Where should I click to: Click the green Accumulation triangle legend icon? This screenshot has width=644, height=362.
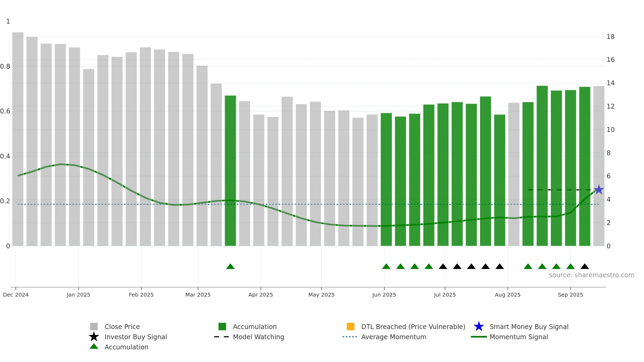pos(94,346)
